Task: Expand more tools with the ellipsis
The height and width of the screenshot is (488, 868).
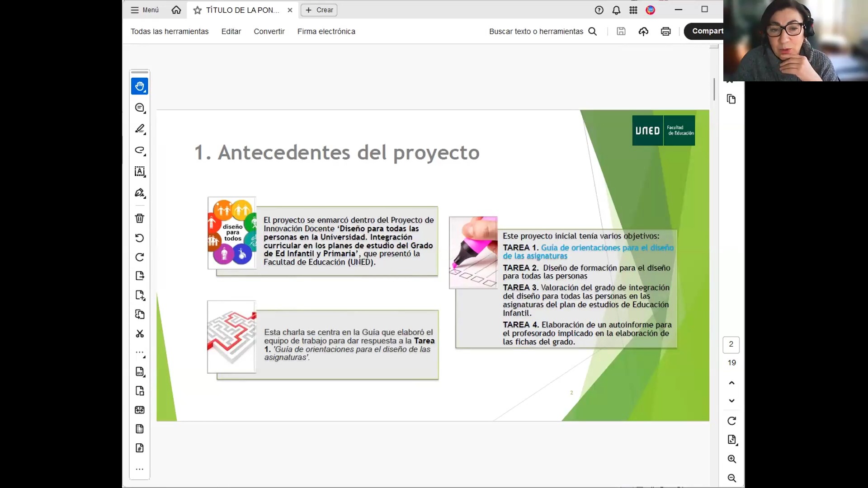Action: (140, 469)
